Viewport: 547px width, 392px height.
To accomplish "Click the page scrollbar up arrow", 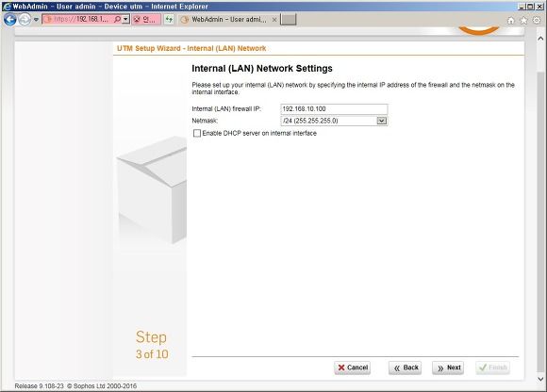I will point(540,38).
